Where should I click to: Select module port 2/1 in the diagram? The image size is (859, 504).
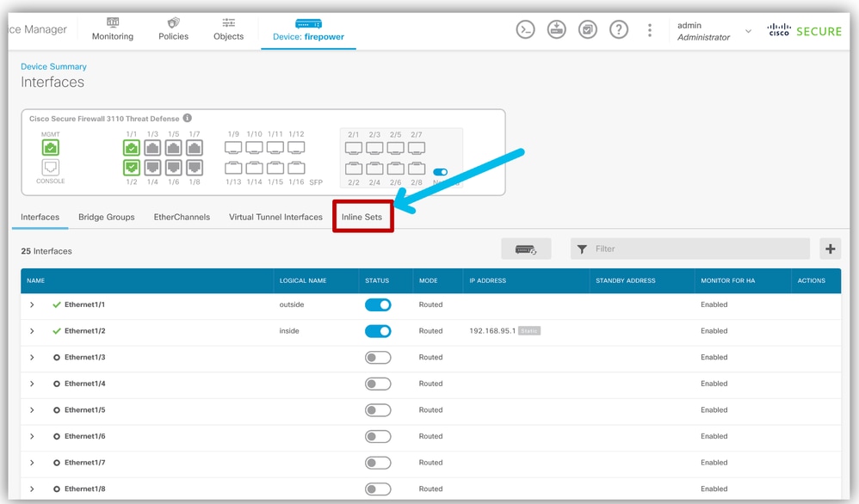coord(354,148)
